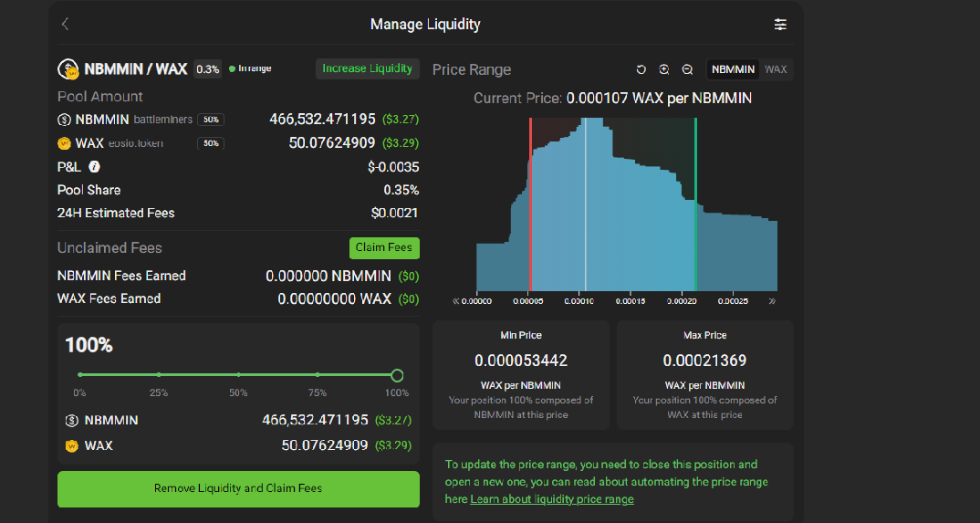This screenshot has height=523, width=980.
Task: Zoom out of the price range chart
Action: click(687, 69)
